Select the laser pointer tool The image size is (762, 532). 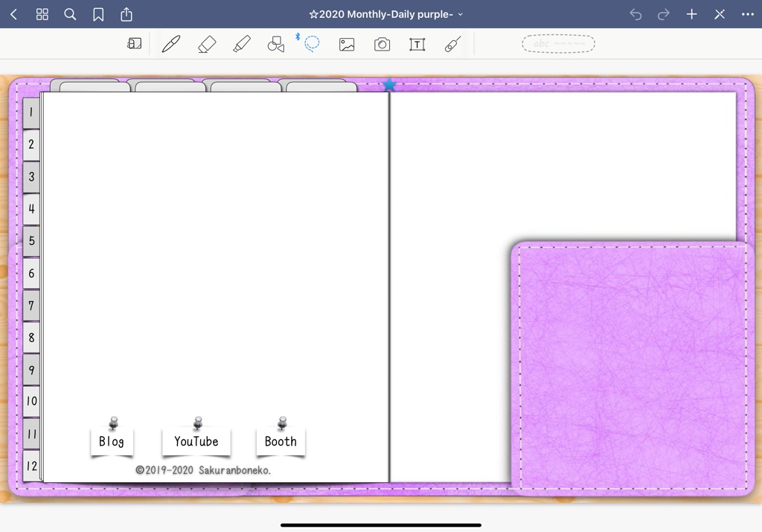pyautogui.click(x=452, y=44)
